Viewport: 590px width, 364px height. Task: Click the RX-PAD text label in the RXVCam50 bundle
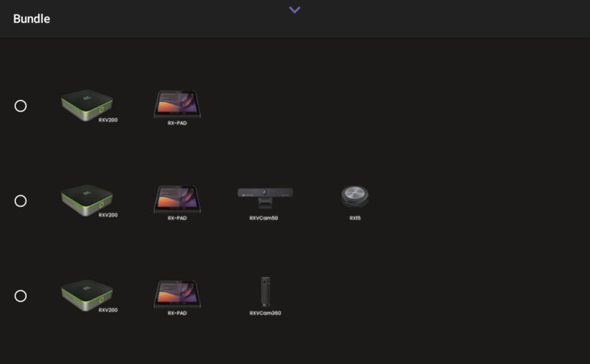click(x=177, y=218)
